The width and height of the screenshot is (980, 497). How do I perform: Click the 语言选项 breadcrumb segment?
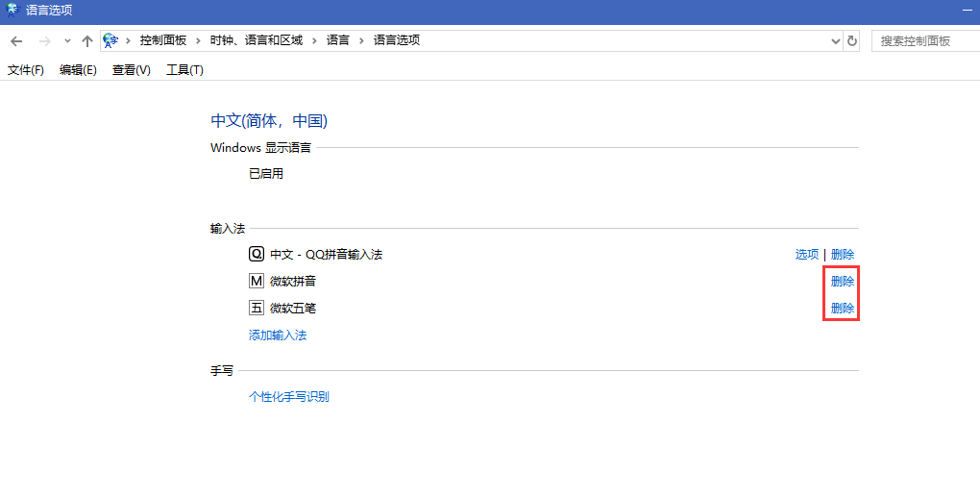(397, 40)
